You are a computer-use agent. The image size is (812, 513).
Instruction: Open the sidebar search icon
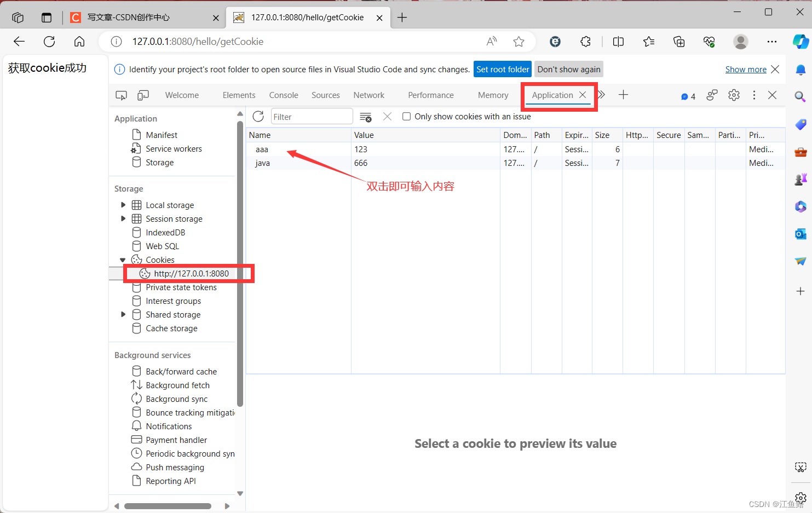(800, 97)
